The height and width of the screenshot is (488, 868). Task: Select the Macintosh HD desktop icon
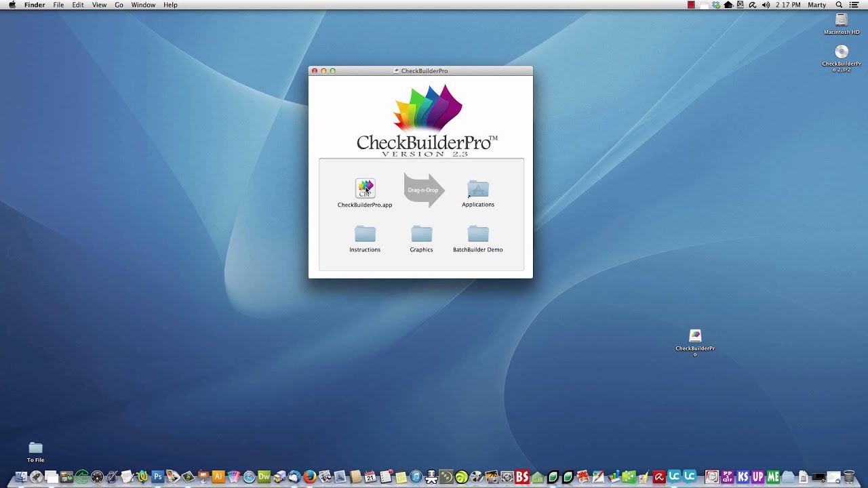[x=842, y=20]
